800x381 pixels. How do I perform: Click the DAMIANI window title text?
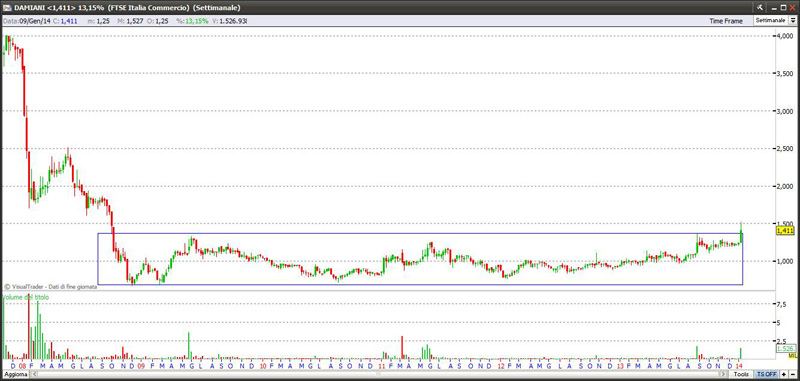pos(128,8)
